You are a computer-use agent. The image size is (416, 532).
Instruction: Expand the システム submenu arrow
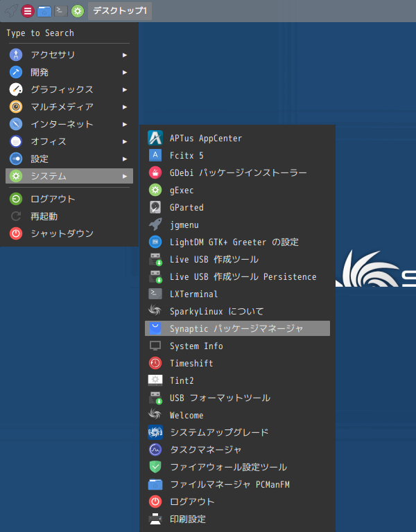[x=125, y=176]
